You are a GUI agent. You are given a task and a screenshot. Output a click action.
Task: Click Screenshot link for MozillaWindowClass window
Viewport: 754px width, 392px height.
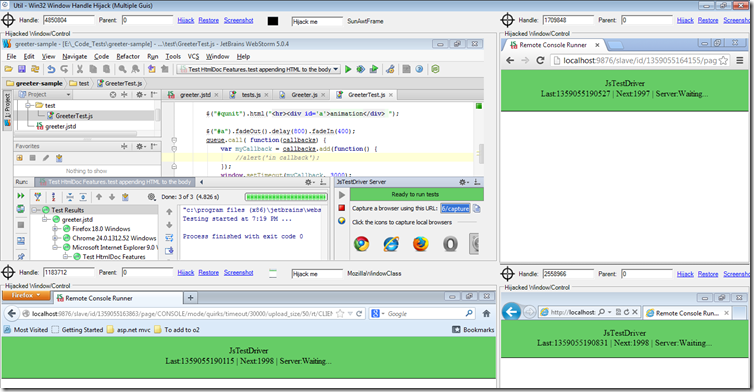tap(239, 272)
